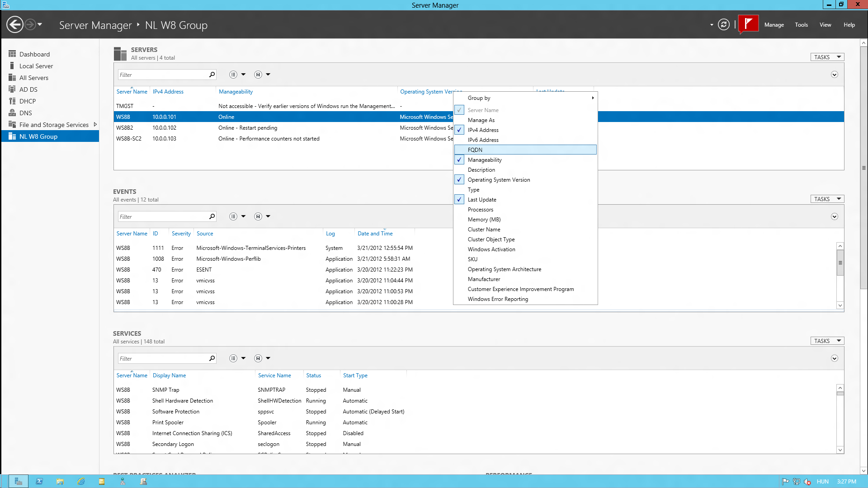Click the search magnifier in Servers filter

[212, 75]
